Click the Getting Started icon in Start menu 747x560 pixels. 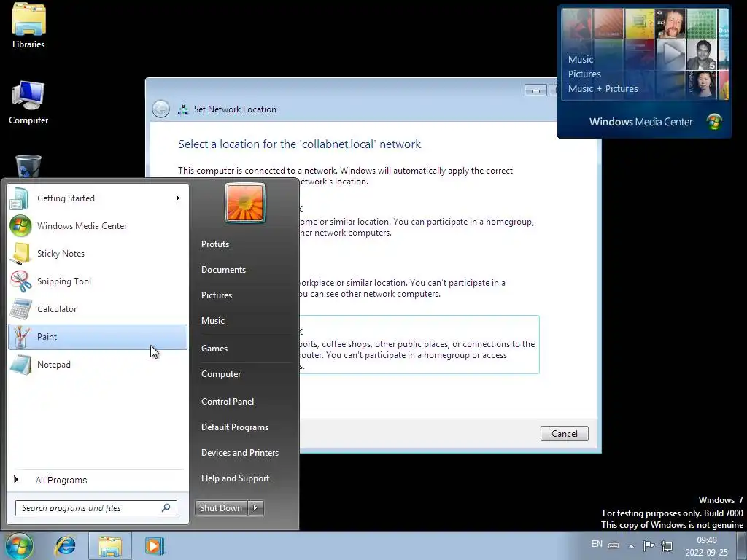click(x=20, y=198)
